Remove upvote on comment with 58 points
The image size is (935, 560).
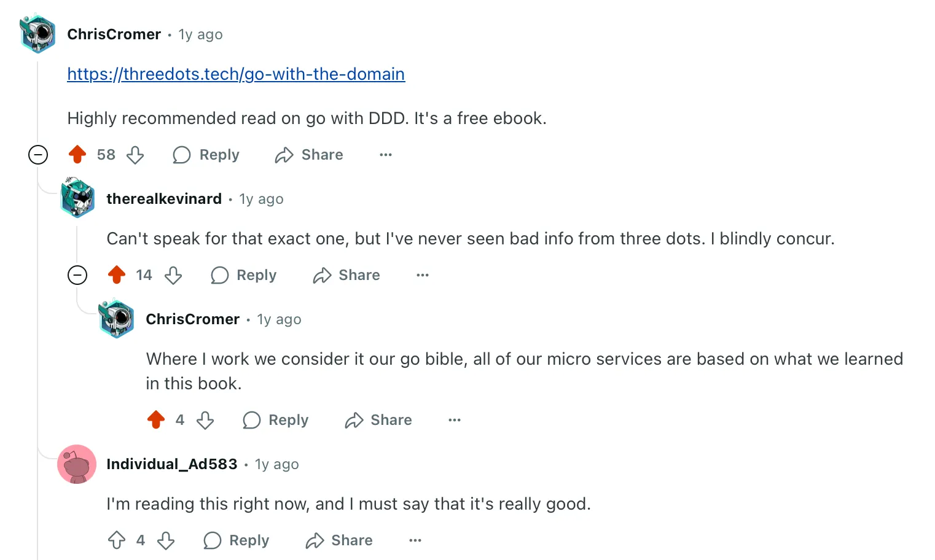pyautogui.click(x=77, y=155)
